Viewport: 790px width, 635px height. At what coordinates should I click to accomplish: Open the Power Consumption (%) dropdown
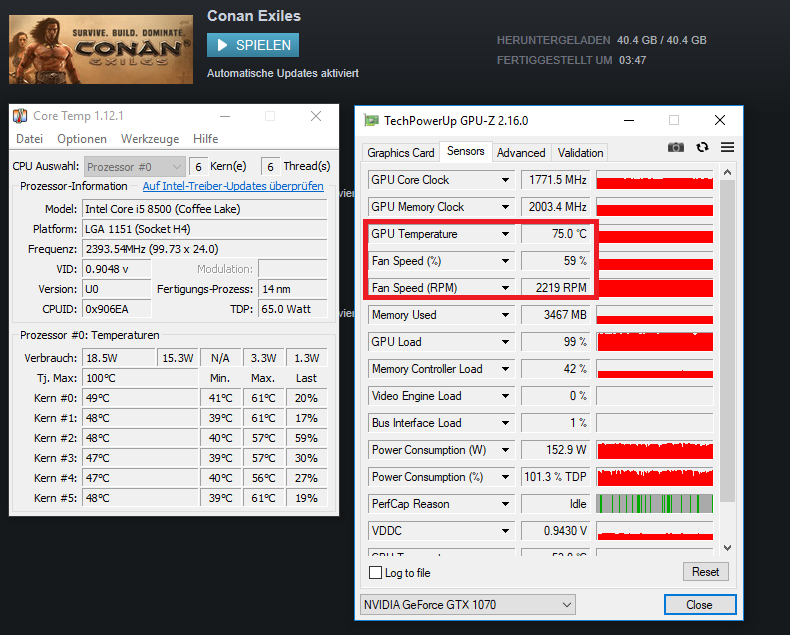(505, 477)
